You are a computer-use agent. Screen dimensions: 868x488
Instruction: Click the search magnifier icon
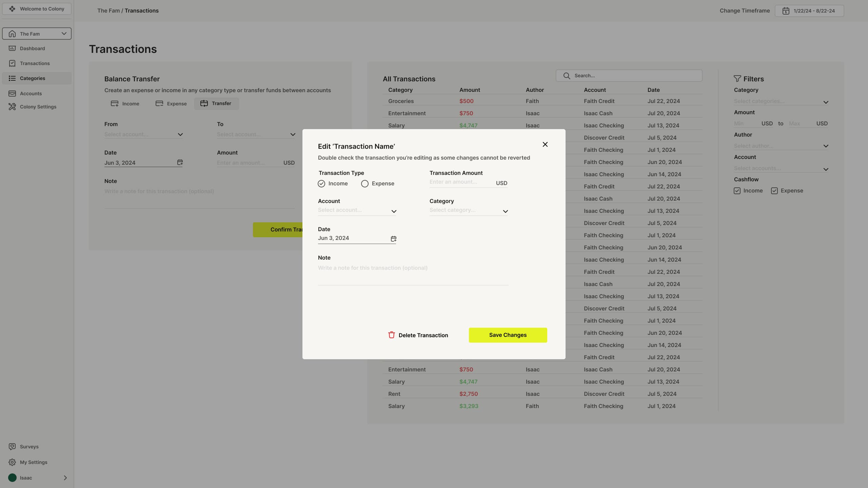(567, 76)
